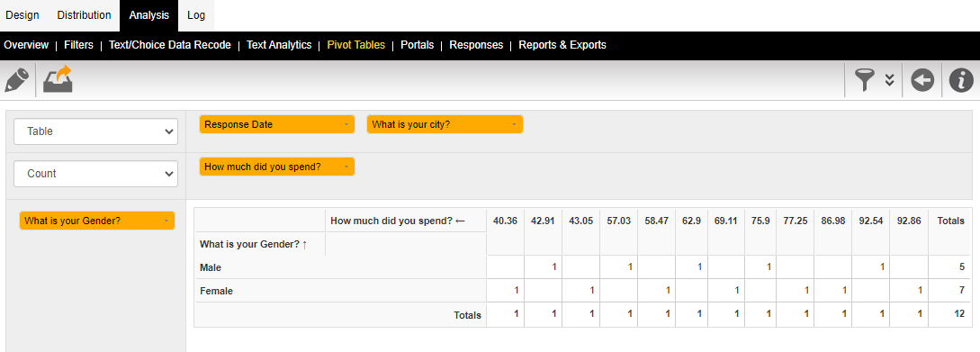Sort by the 'What is your Gender?' row header
This screenshot has width=980, height=352.
point(253,245)
